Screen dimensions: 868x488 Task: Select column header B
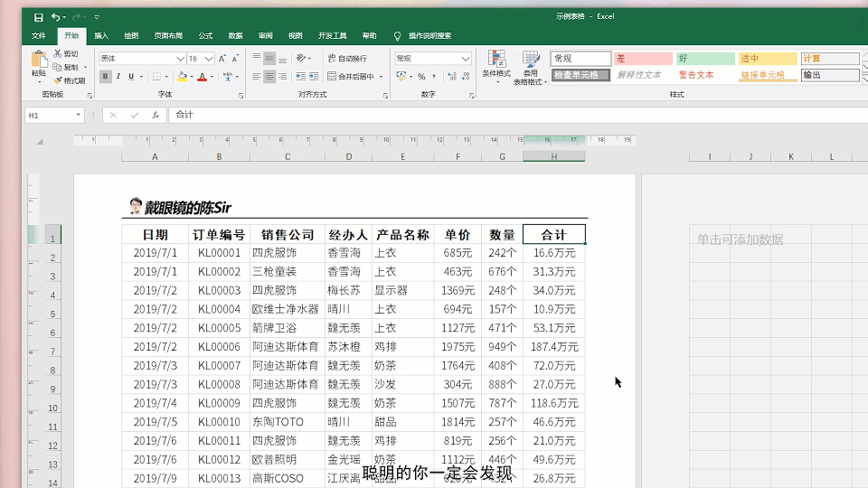coord(219,156)
